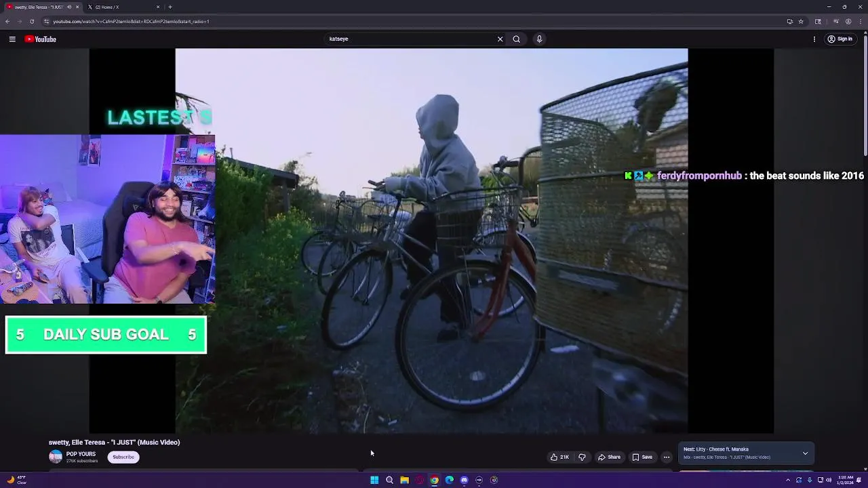Screen dimensions: 868x488
Task: Expand the Next: Litty - Cheese mix panel
Action: tap(805, 453)
